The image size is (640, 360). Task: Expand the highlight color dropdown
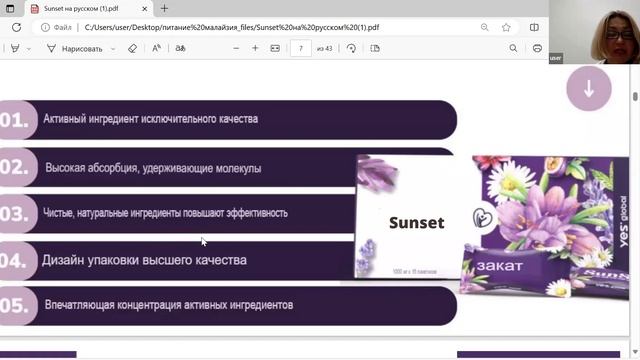pyautogui.click(x=29, y=49)
